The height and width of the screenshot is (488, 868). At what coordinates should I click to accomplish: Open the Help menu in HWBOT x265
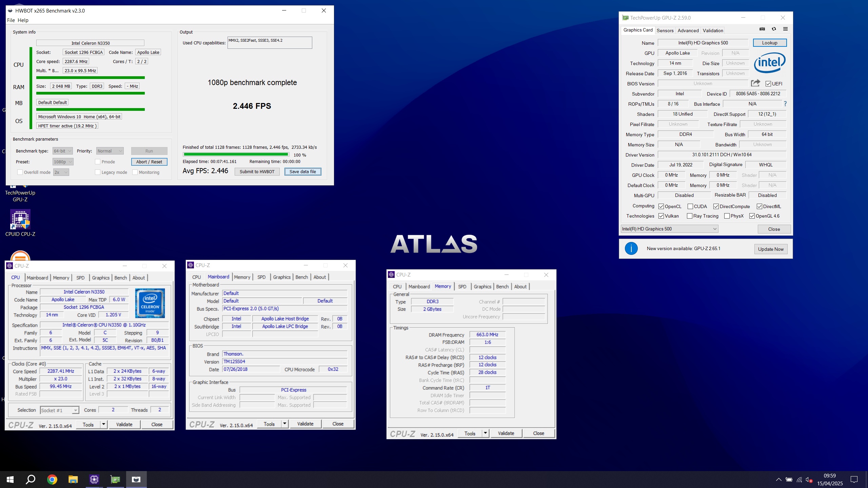point(23,20)
